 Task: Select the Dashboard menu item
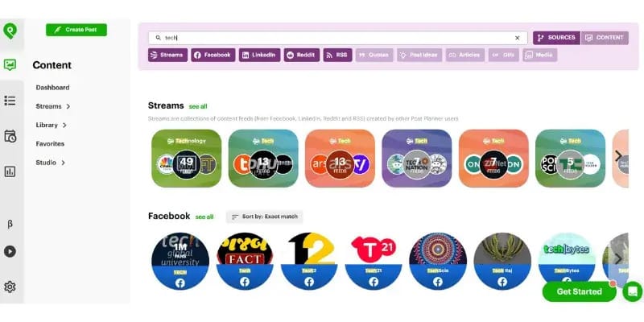click(x=52, y=88)
